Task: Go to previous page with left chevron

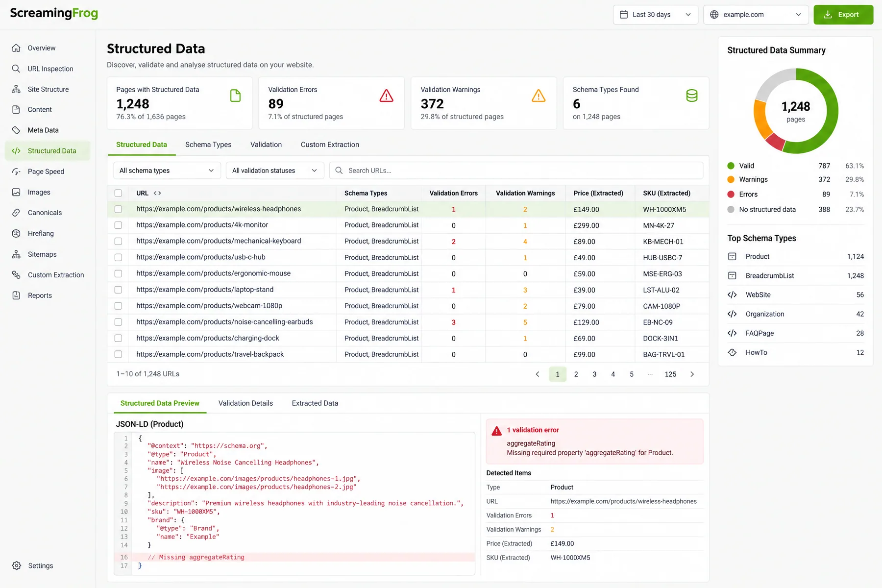Action: click(x=538, y=374)
